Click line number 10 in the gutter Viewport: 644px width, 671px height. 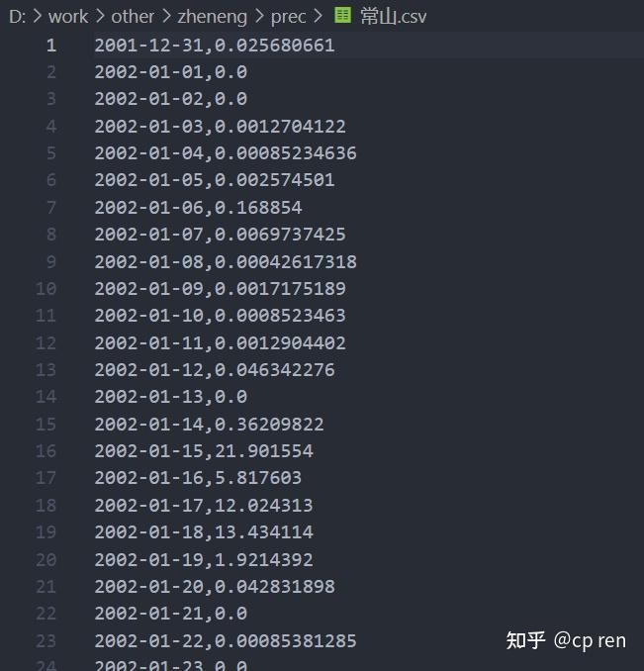pos(46,289)
